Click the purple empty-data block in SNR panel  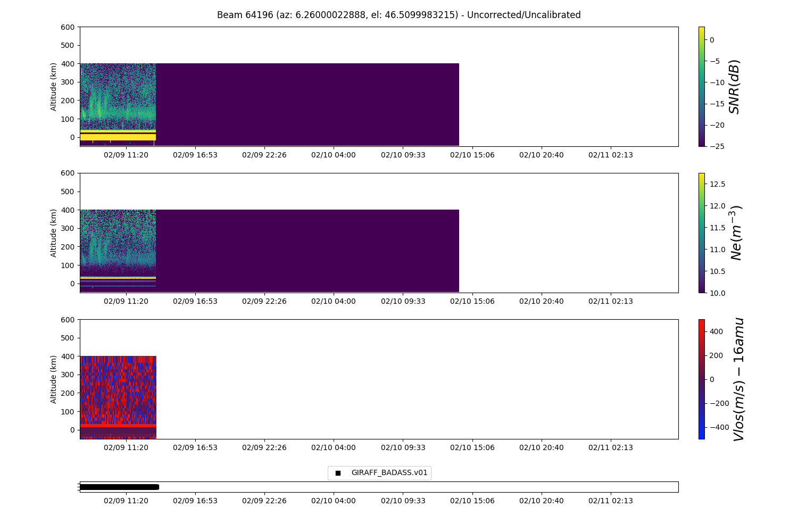click(307, 104)
